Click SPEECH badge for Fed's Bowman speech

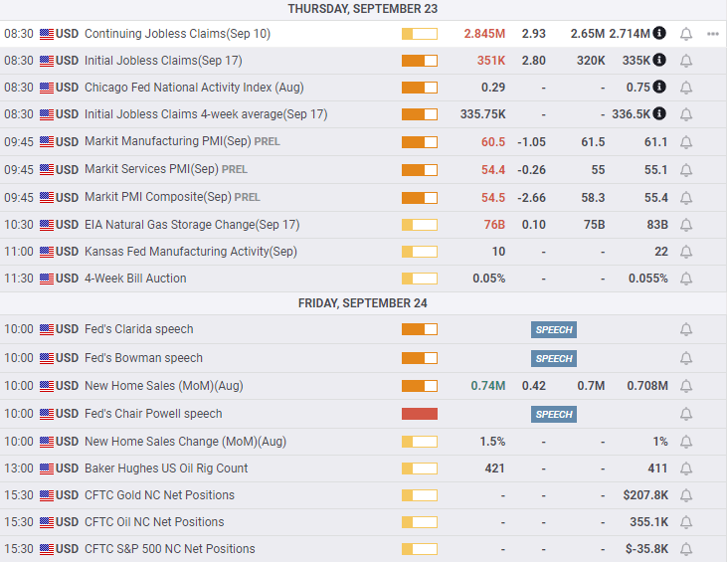554,358
